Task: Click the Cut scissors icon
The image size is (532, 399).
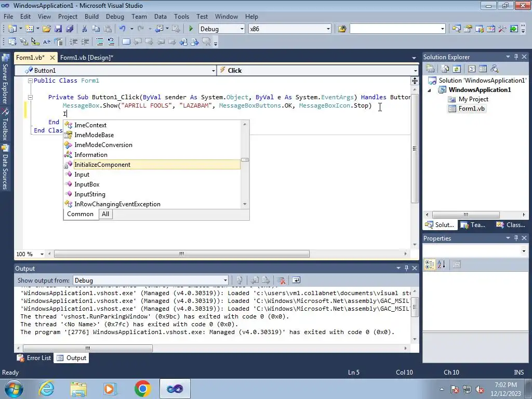Action: click(85, 29)
